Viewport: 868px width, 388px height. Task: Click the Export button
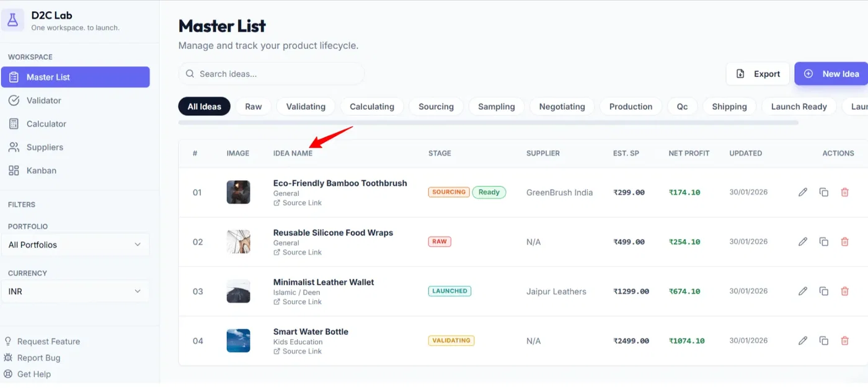click(x=758, y=74)
